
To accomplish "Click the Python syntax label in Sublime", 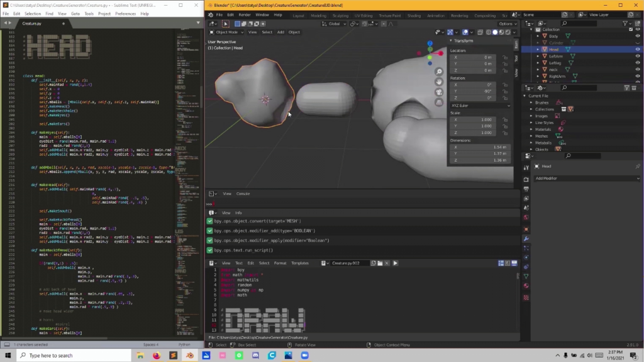I will tap(184, 345).
